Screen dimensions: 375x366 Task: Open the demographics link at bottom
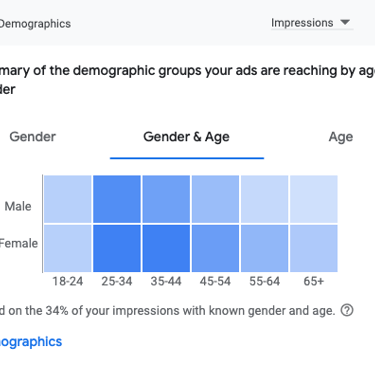coord(31,342)
